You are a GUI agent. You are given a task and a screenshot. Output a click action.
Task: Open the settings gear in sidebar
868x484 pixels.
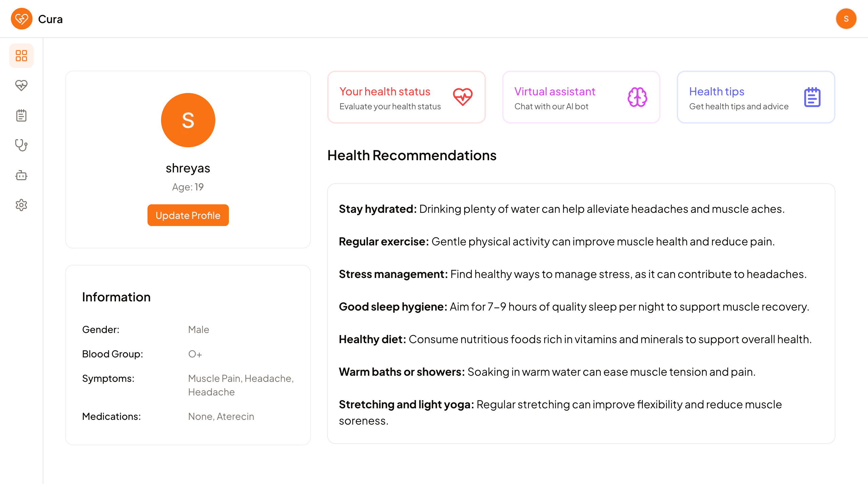coord(21,205)
